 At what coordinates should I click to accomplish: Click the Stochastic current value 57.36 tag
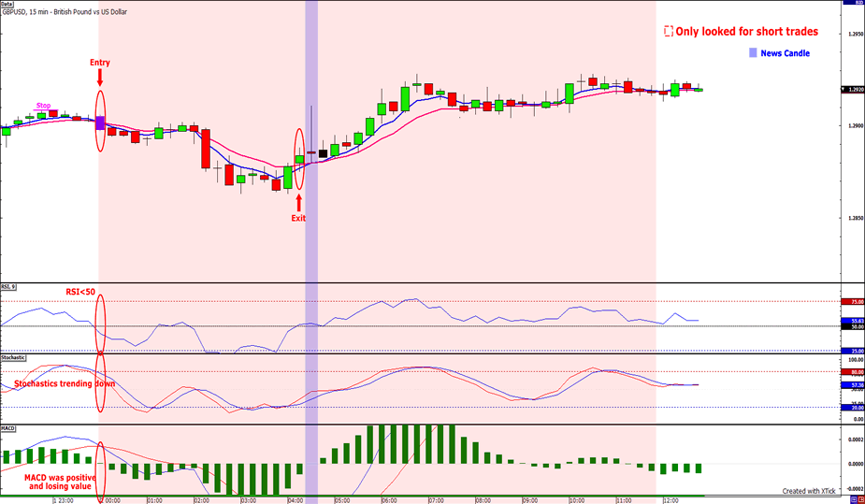coord(853,385)
